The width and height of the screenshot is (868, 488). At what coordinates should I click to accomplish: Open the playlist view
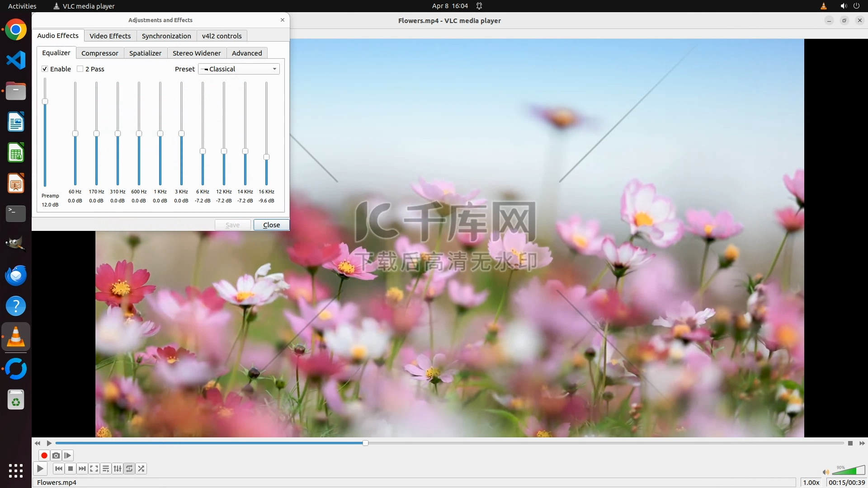[x=106, y=469]
